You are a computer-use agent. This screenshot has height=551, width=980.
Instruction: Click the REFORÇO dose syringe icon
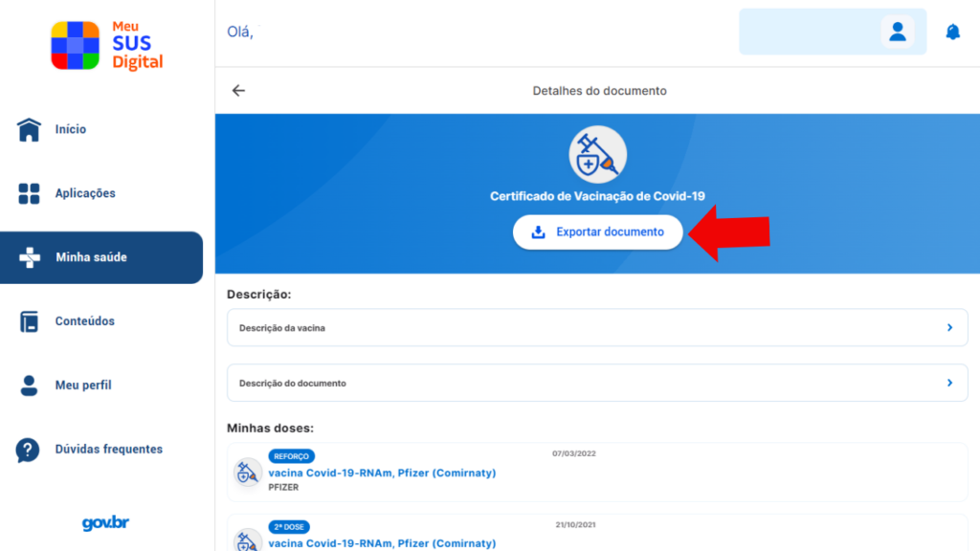(x=248, y=473)
